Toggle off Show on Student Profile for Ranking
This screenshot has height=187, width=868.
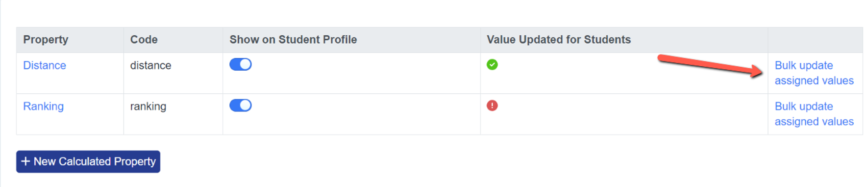pyautogui.click(x=241, y=106)
